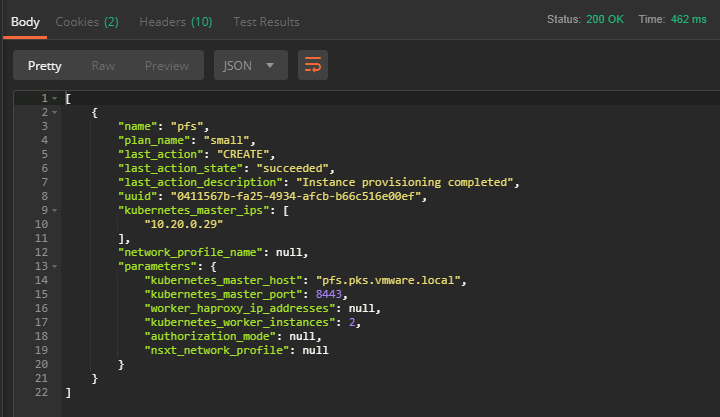Open the Cookies (2) tab
This screenshot has height=417, width=720.
(x=87, y=21)
